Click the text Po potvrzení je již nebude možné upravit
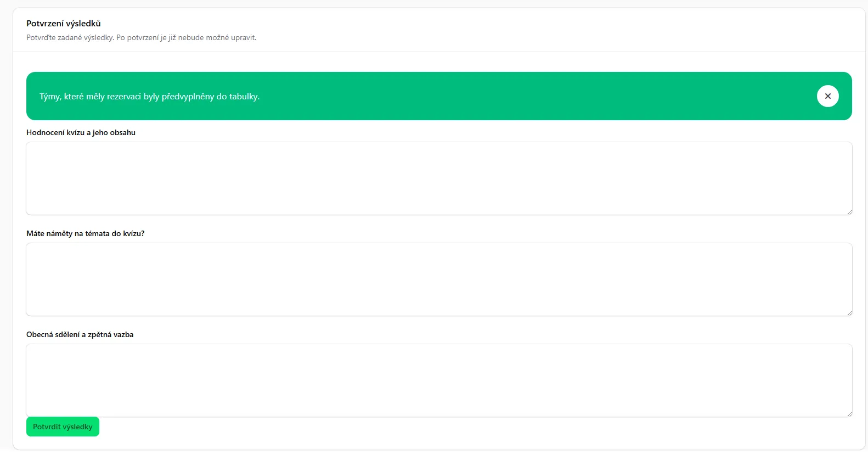The width and height of the screenshot is (868, 454). [x=186, y=38]
